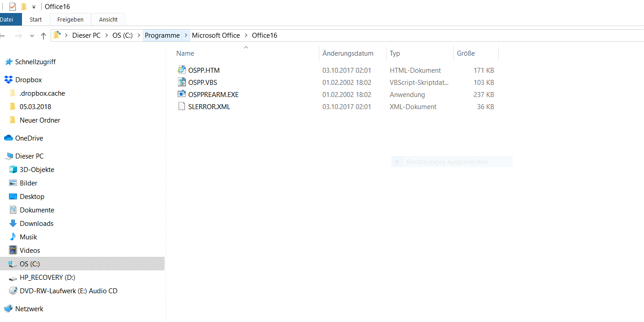This screenshot has width=644, height=322.
Task: Click the 3D-Objekte cube icon
Action: [13, 170]
